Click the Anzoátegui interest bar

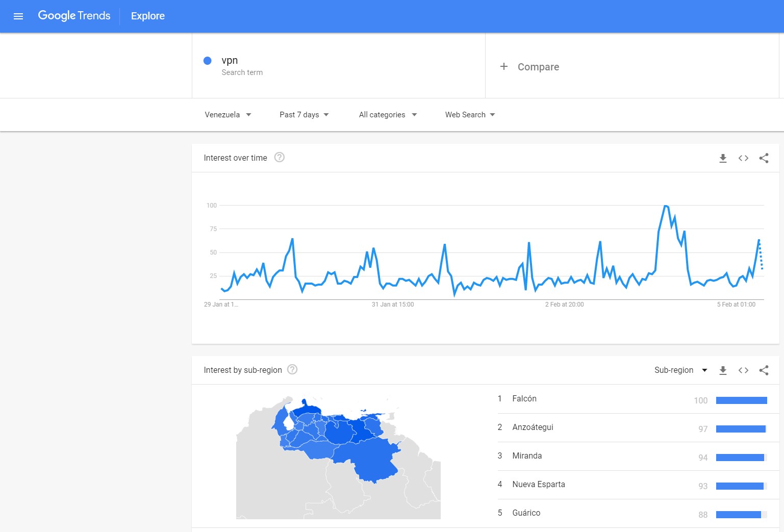[742, 429]
